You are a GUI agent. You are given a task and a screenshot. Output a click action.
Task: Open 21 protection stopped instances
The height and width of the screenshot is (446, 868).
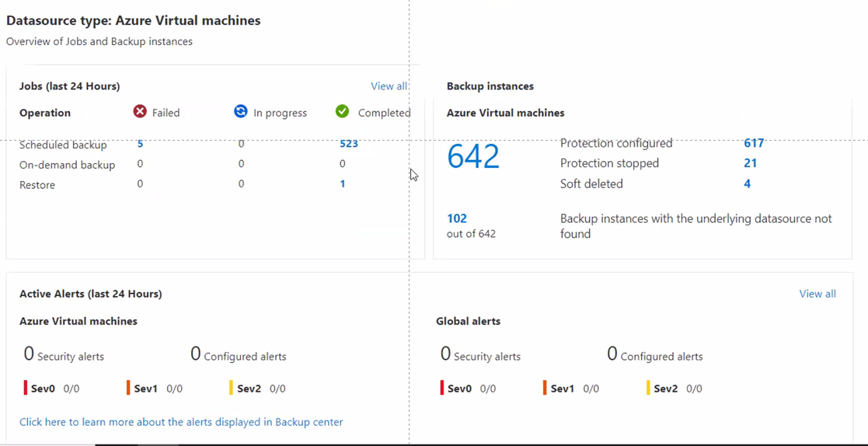tap(750, 163)
